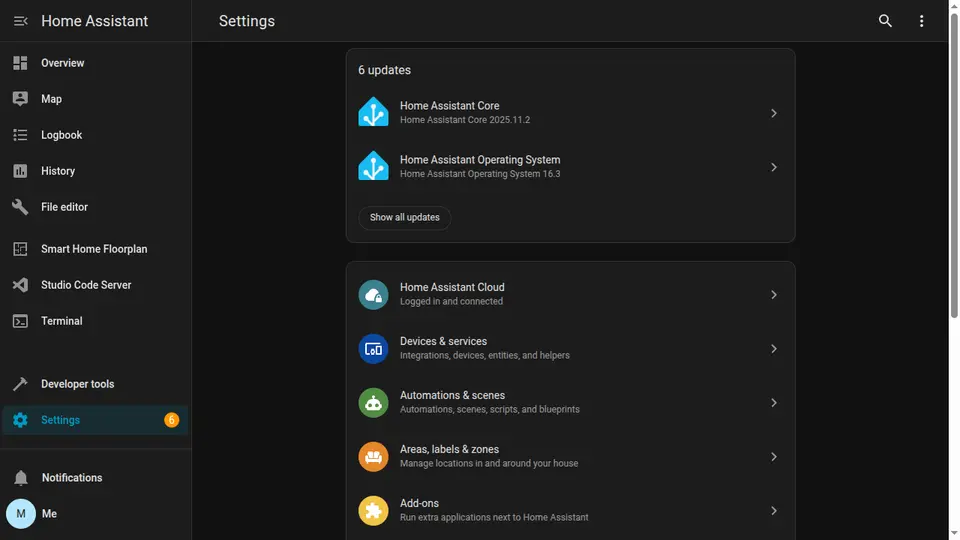Click 'Logged in and connected' text
The image size is (960, 540).
tap(451, 301)
